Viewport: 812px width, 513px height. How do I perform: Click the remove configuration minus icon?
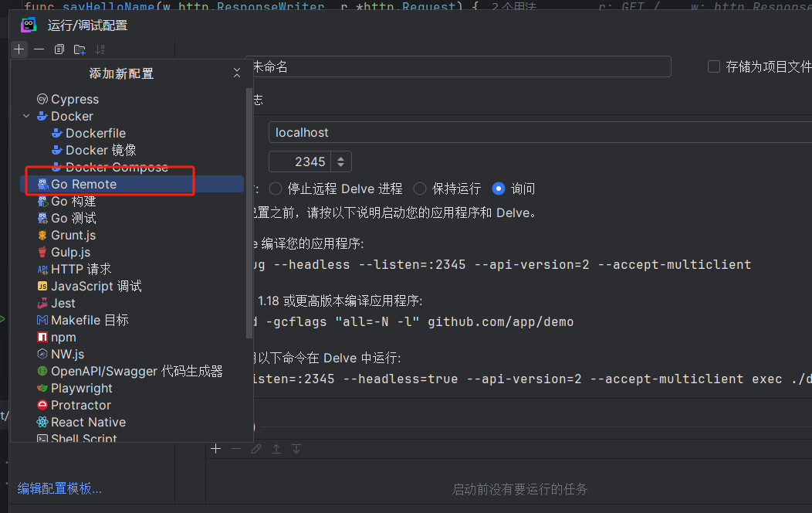39,49
